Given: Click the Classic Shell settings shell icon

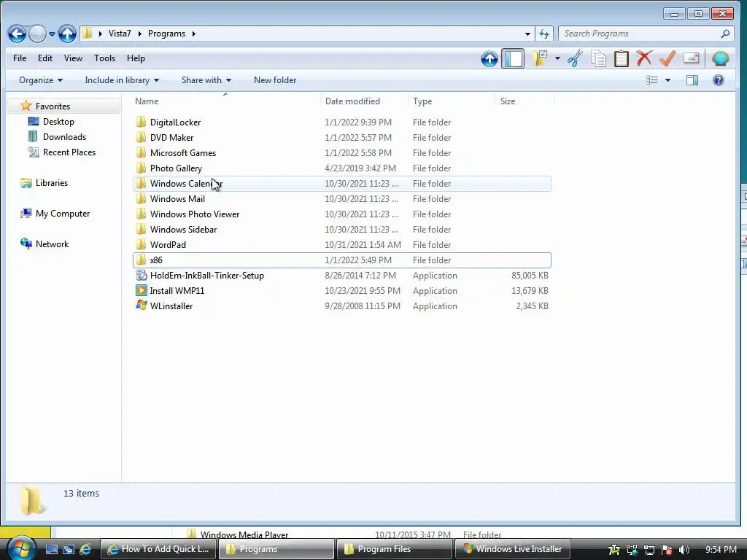Looking at the screenshot, I should [721, 58].
